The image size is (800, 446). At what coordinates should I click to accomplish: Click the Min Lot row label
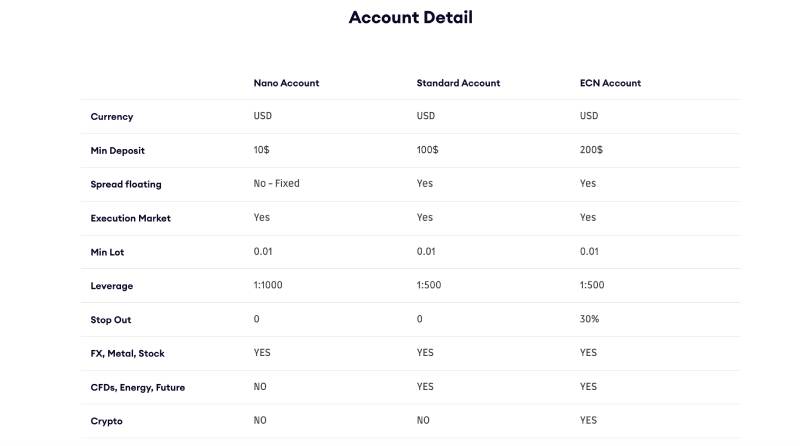click(107, 252)
